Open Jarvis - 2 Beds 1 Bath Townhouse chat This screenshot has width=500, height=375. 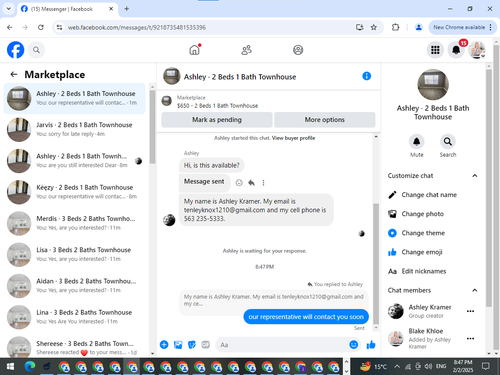(x=75, y=129)
